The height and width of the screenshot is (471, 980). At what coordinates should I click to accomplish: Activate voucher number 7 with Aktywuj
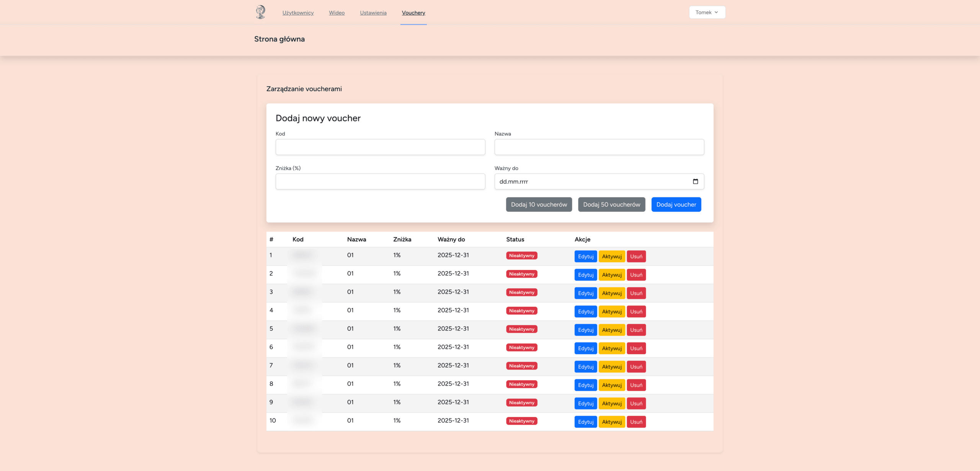tap(611, 367)
